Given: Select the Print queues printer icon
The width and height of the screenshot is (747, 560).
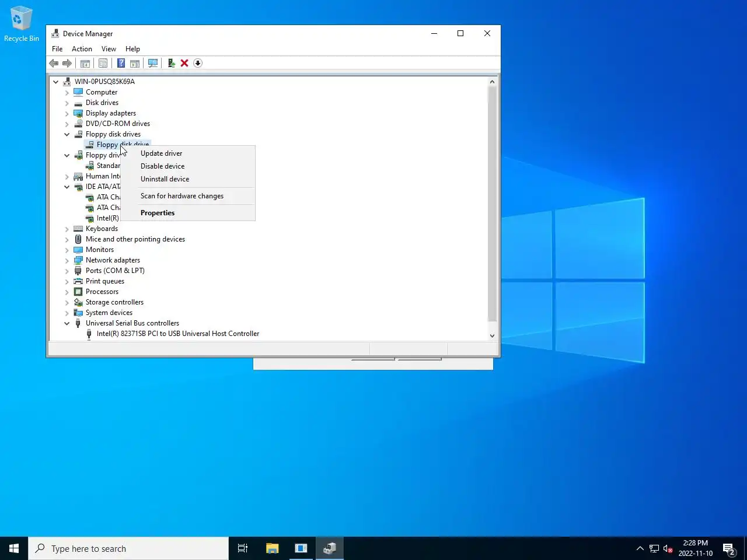Looking at the screenshot, I should tap(78, 281).
